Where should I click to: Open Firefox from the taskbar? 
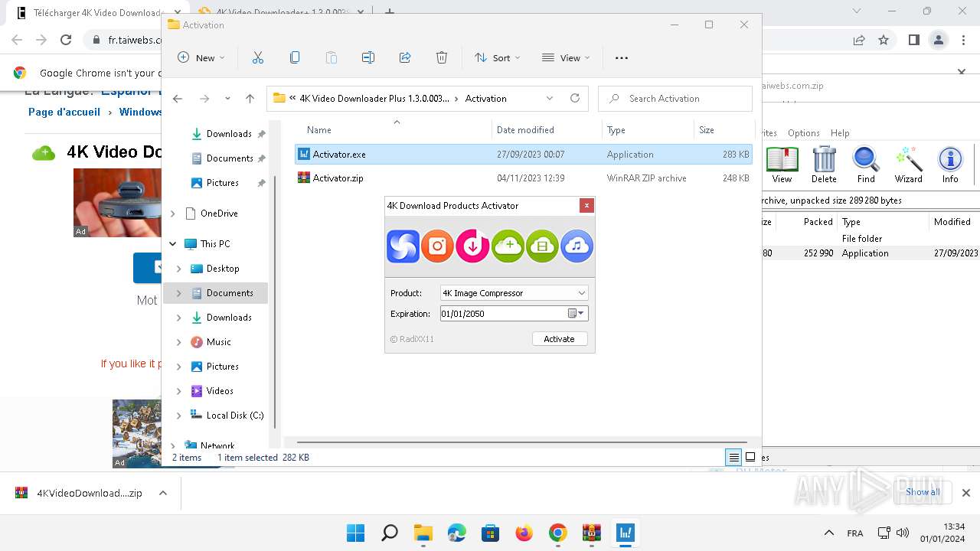coord(524,533)
